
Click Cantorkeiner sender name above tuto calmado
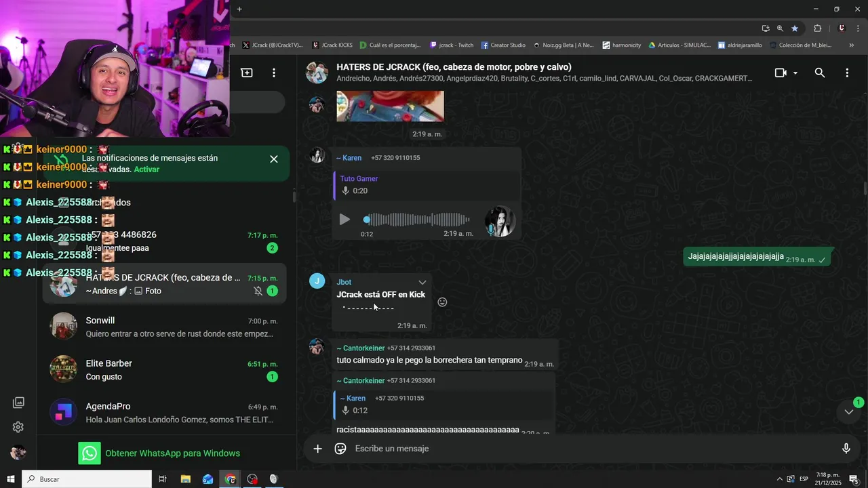(x=360, y=348)
